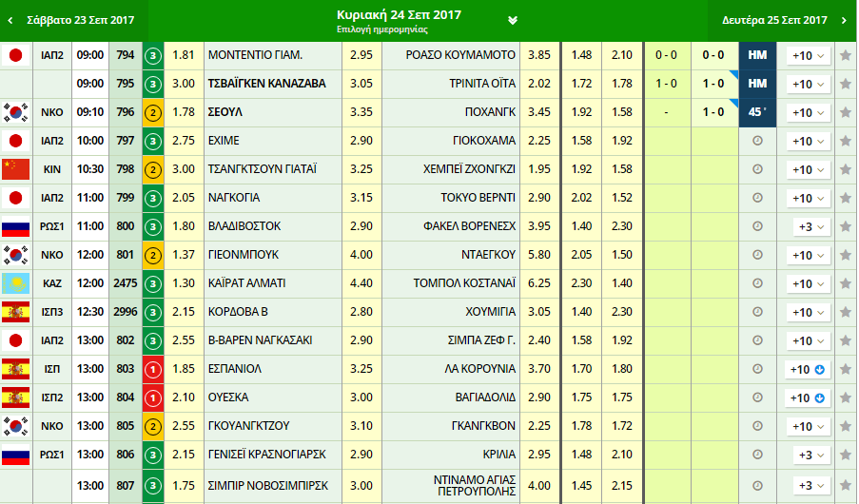Select away win odds 5.80 for Νταεγκού
859x504 pixels.
pyautogui.click(x=538, y=255)
